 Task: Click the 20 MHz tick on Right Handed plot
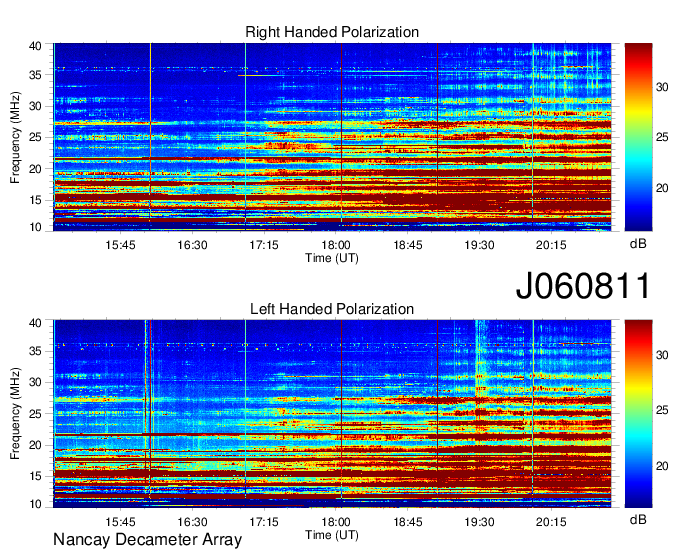[35, 169]
